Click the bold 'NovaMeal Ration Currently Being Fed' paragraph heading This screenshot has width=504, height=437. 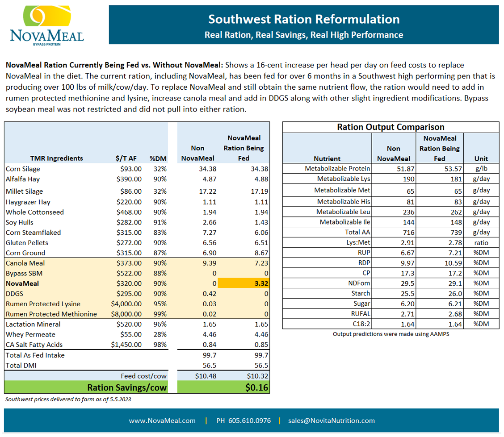click(114, 65)
